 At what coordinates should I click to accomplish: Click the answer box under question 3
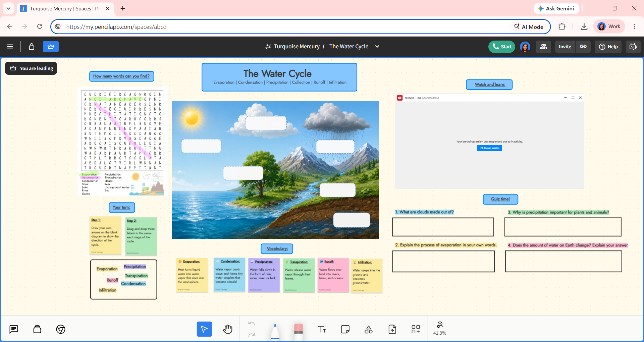pos(563,227)
